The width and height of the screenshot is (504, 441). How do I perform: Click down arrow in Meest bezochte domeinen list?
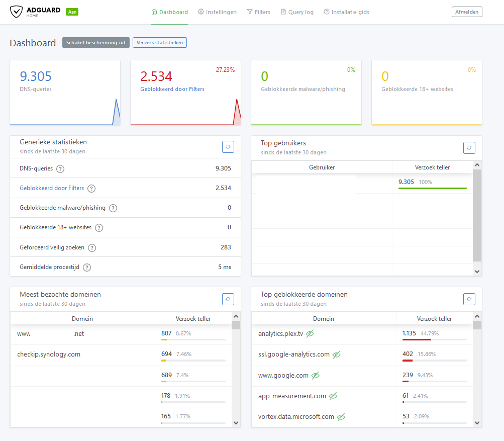(x=236, y=423)
